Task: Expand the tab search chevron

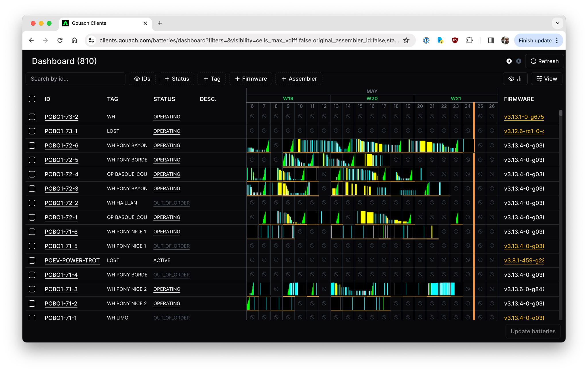Action: [558, 23]
